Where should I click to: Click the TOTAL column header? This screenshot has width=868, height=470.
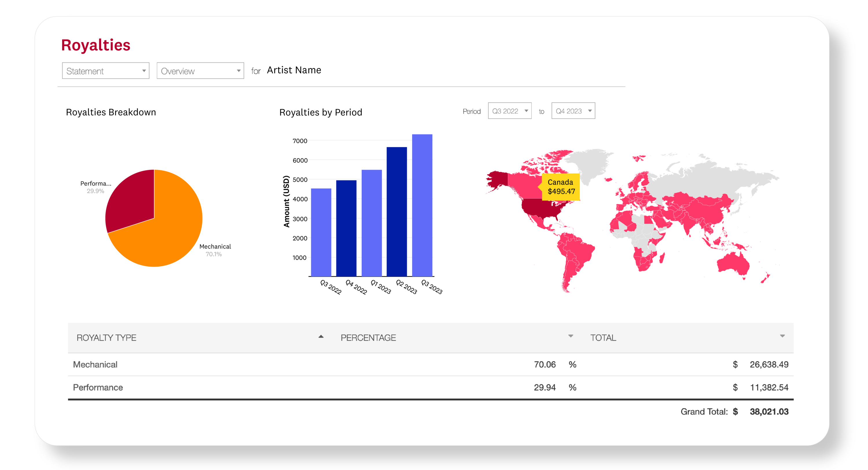(603, 337)
